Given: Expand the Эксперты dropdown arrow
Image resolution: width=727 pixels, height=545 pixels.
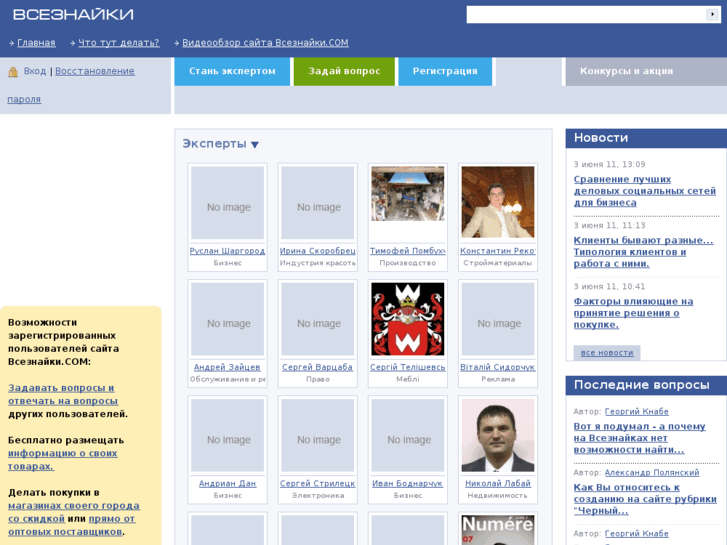Looking at the screenshot, I should 255,145.
